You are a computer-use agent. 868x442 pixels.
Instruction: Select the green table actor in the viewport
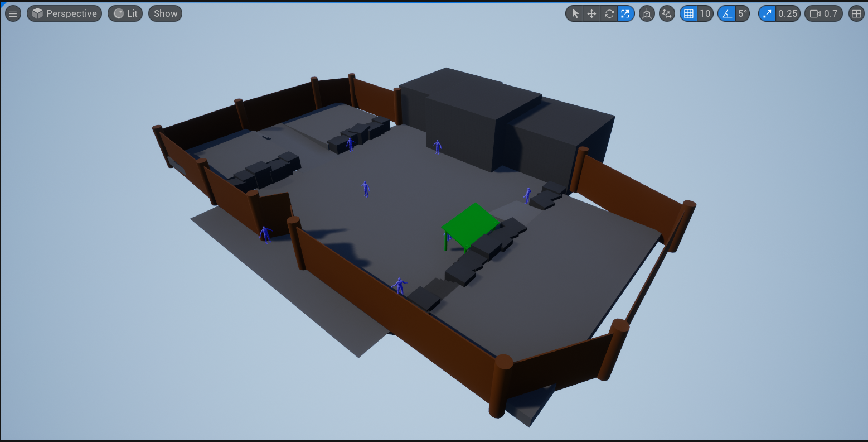pyautogui.click(x=470, y=223)
